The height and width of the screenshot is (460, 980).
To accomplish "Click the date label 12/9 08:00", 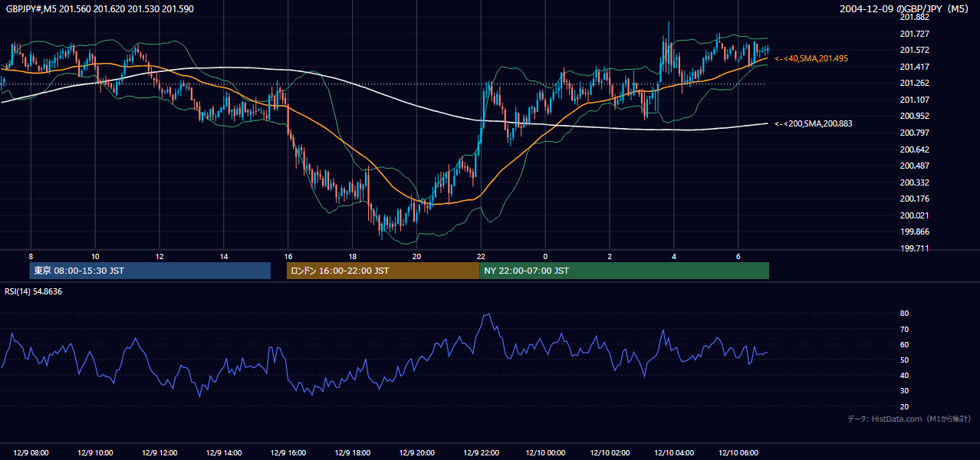I will pyautogui.click(x=31, y=452).
